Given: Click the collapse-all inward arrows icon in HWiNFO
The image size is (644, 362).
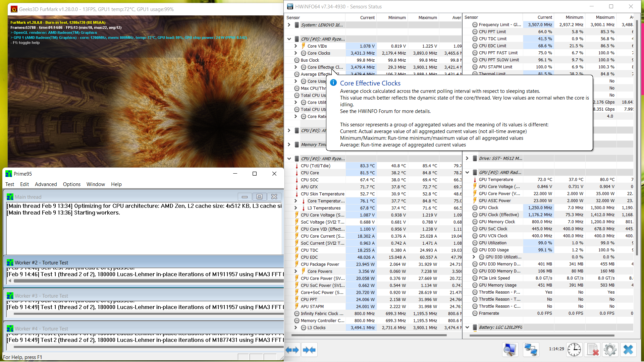Looking at the screenshot, I should (x=309, y=350).
